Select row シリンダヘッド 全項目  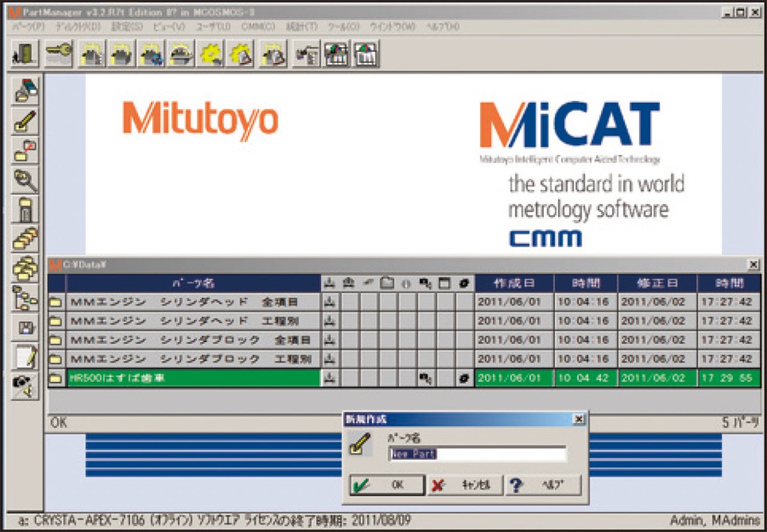(194, 302)
